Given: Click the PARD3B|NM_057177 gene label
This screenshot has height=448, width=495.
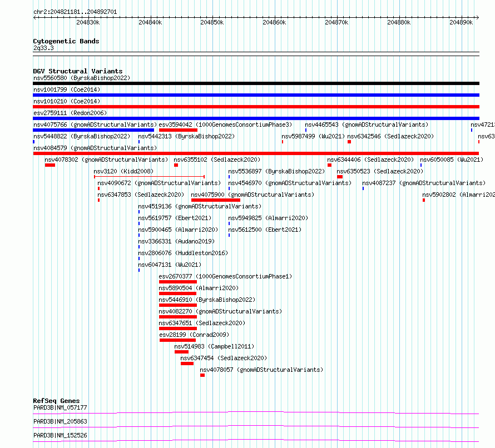Looking at the screenshot, I should click(x=60, y=407).
